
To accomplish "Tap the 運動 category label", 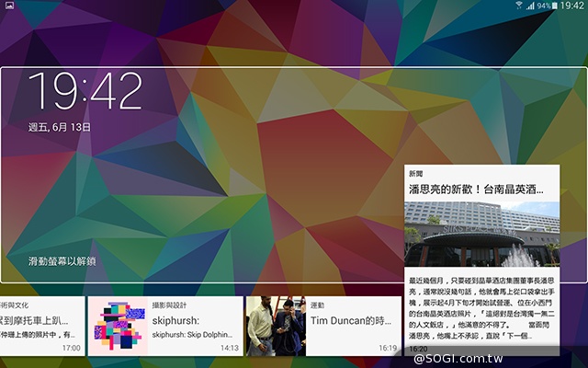I will point(317,305).
